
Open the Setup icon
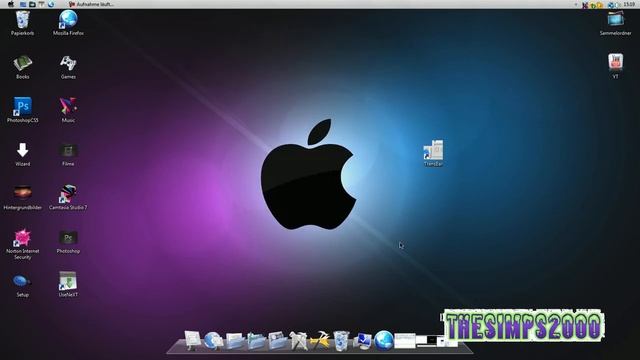[x=21, y=281]
